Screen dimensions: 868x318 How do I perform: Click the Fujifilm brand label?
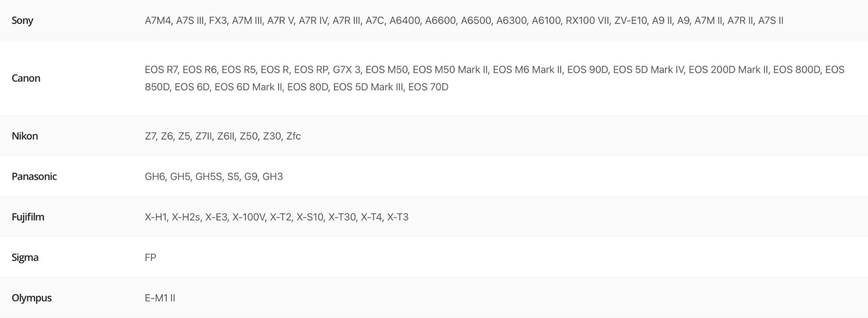28,217
